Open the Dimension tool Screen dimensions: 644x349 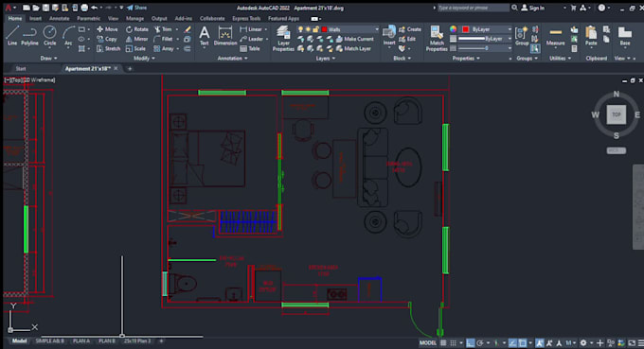tap(225, 36)
